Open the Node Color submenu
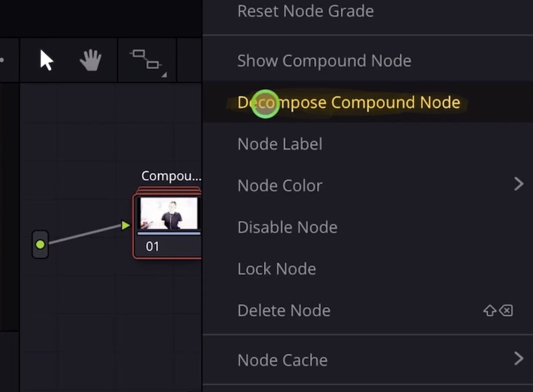 pos(280,185)
